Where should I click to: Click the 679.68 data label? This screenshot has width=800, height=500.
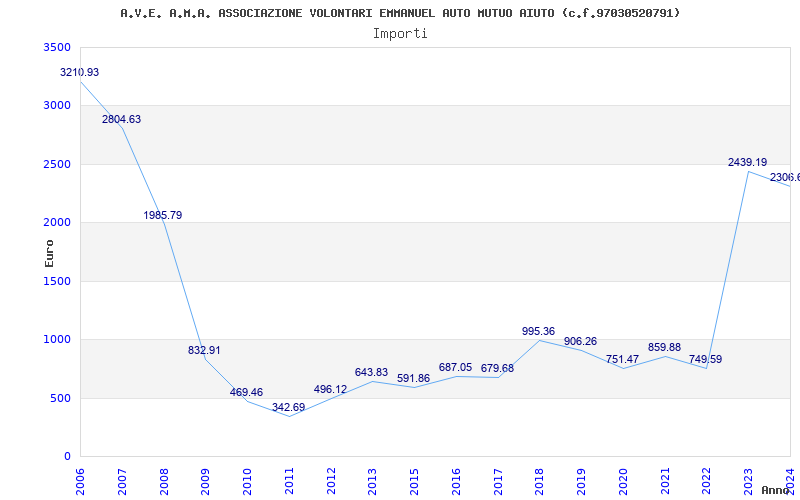click(497, 368)
